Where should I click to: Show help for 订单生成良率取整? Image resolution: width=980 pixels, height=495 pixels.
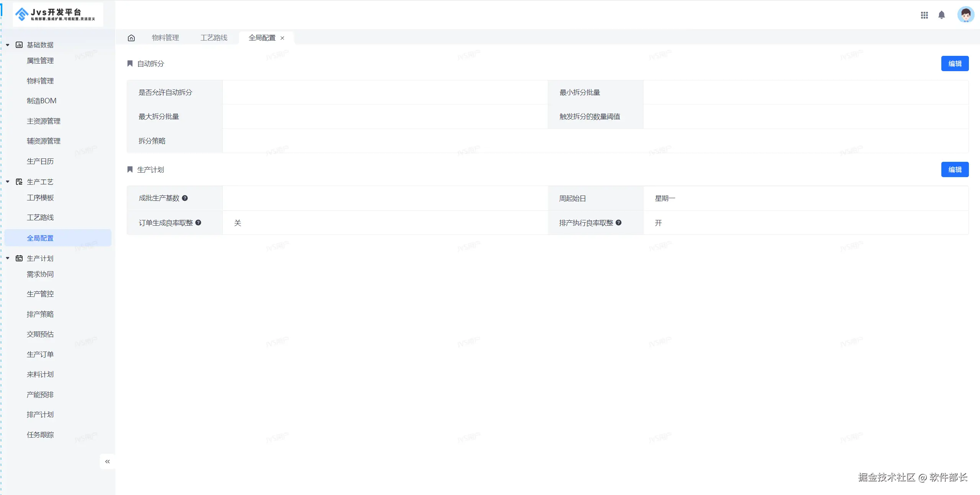[x=198, y=223]
